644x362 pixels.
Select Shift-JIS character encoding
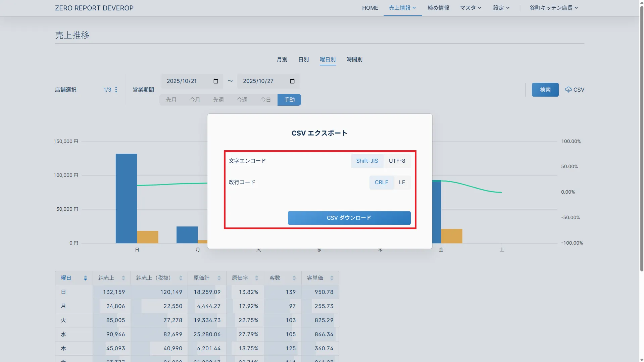(367, 161)
